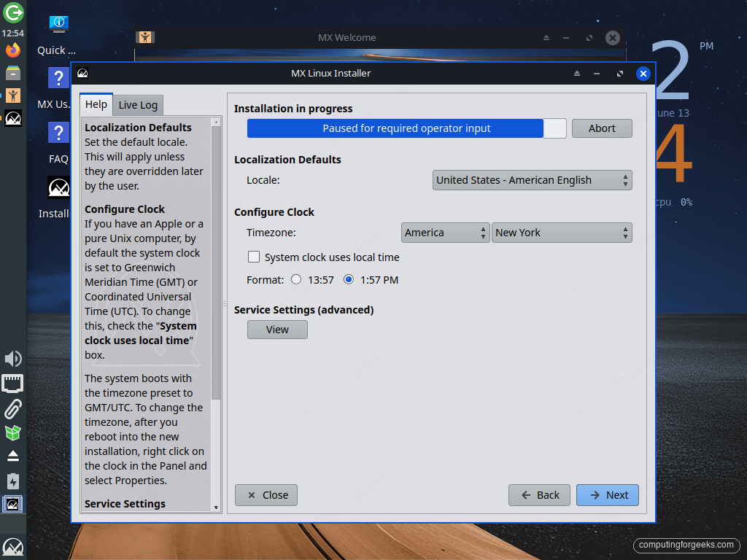Click the eject media icon
The image size is (747, 560).
click(x=13, y=456)
